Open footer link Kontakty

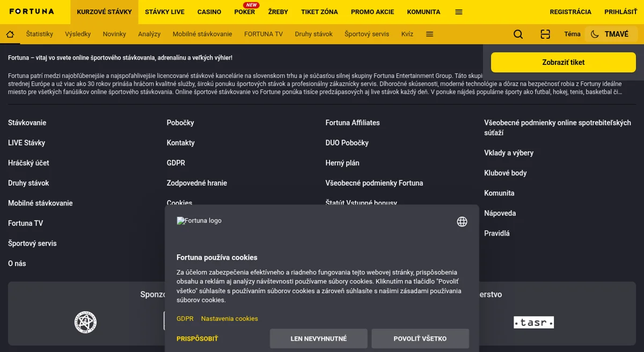181,143
